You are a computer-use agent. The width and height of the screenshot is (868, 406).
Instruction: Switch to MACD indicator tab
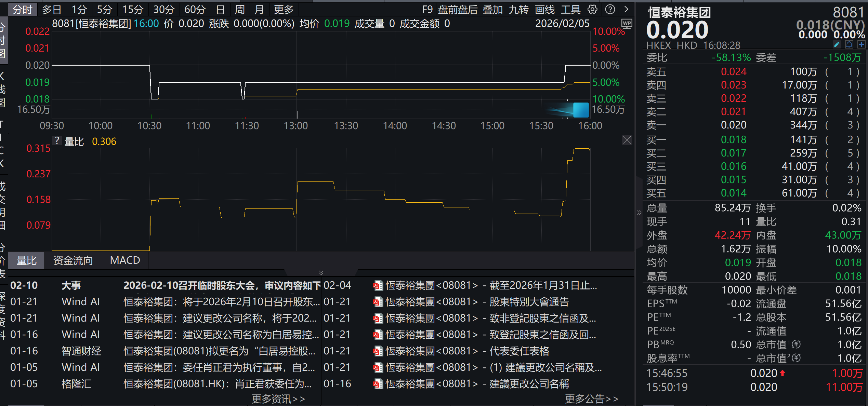125,260
